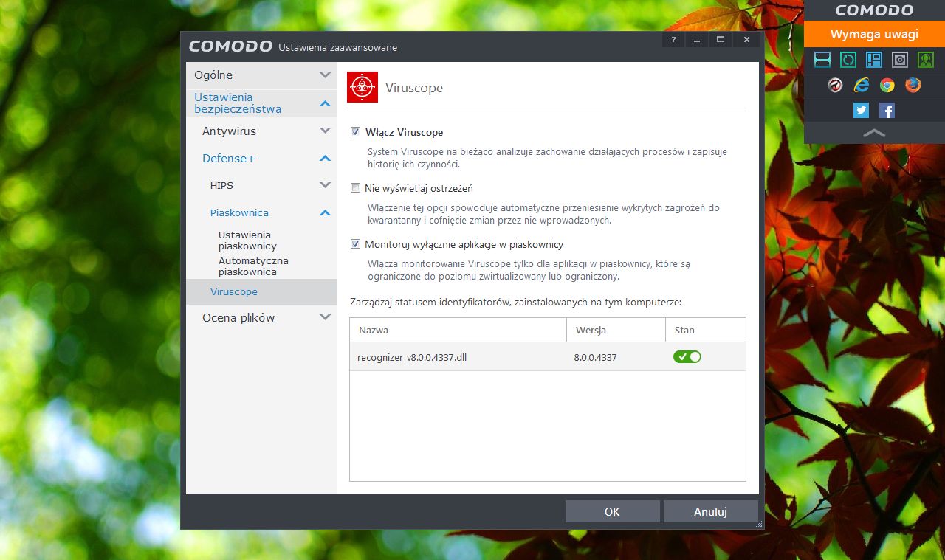The height and width of the screenshot is (560, 945).
Task: Click the OK button
Action: coord(612,511)
